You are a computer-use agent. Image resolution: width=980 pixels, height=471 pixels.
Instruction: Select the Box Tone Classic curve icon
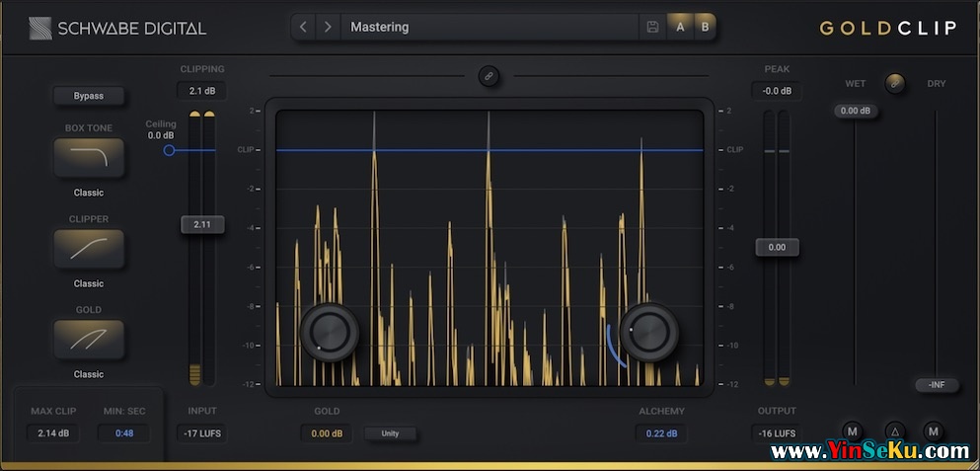pyautogui.click(x=89, y=158)
